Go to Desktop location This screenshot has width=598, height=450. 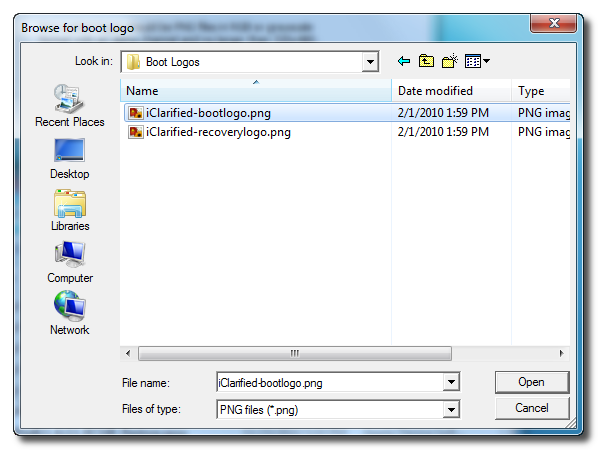click(69, 159)
